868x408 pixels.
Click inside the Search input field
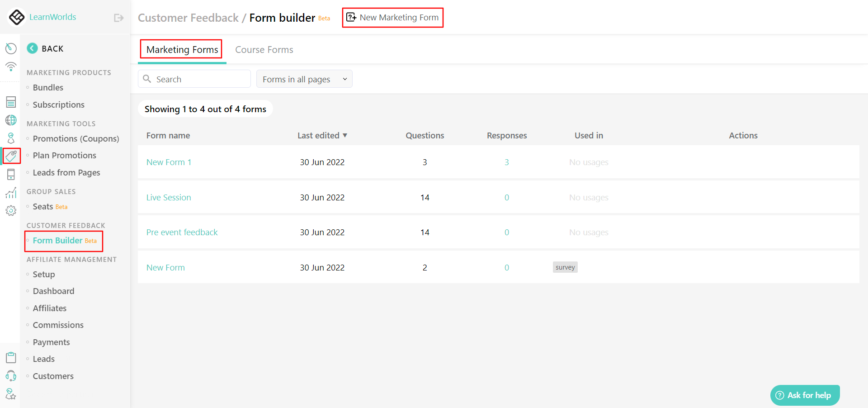pyautogui.click(x=194, y=79)
